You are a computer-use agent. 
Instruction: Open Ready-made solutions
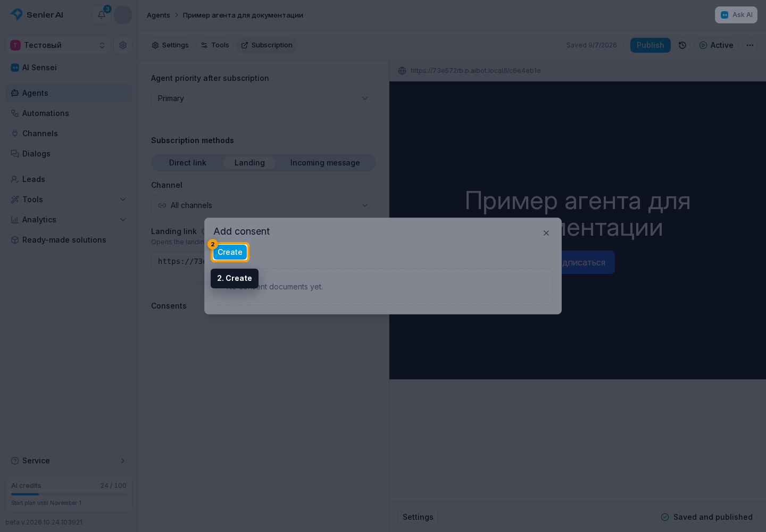pos(69,240)
